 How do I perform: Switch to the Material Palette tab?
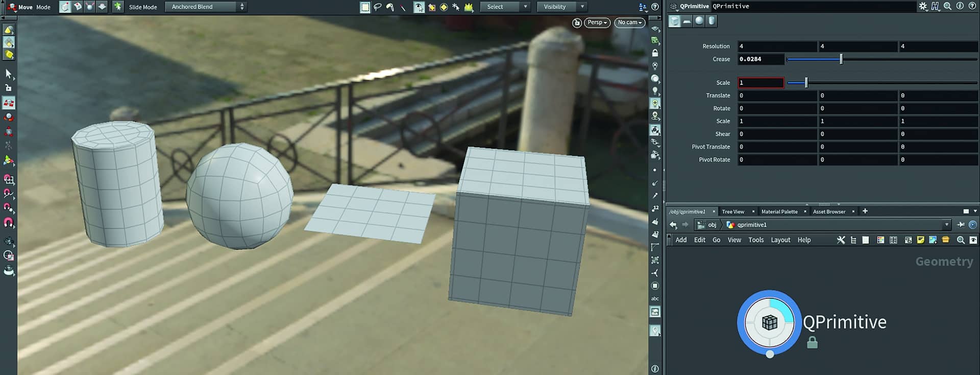[779, 212]
